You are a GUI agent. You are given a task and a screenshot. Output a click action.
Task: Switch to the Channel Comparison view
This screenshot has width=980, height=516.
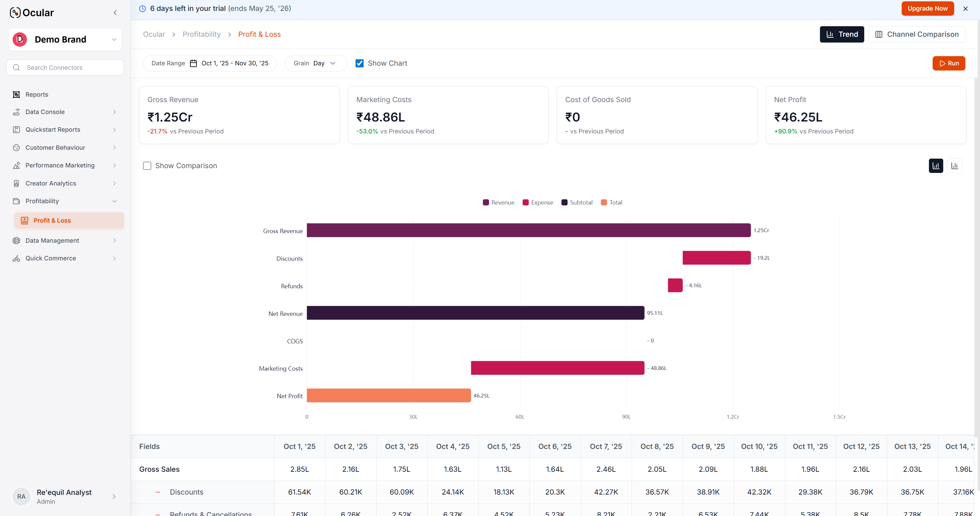click(x=916, y=34)
